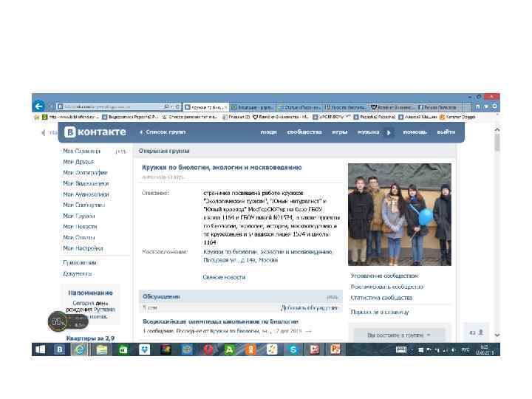532x399 pixels.
Task: Open 'люди' in the VK header
Action: point(269,132)
